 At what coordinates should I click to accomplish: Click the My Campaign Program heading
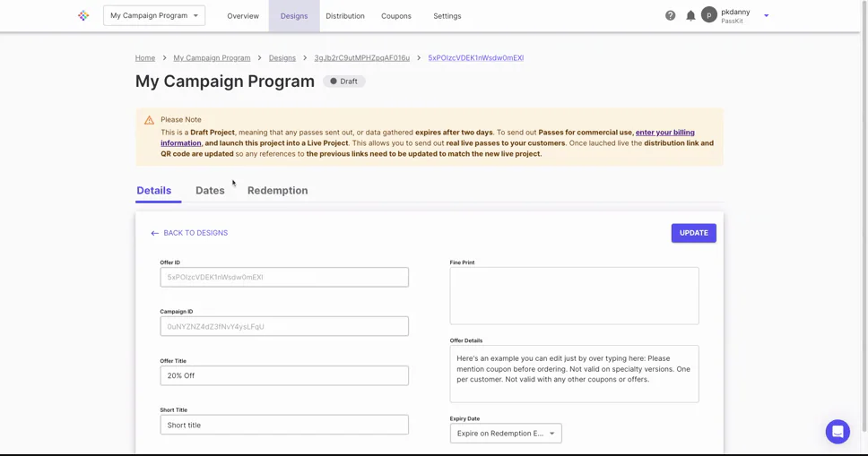[x=225, y=82]
